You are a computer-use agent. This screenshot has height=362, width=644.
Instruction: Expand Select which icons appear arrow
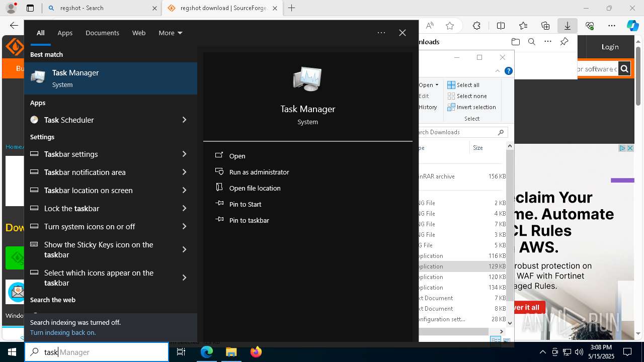(x=184, y=278)
